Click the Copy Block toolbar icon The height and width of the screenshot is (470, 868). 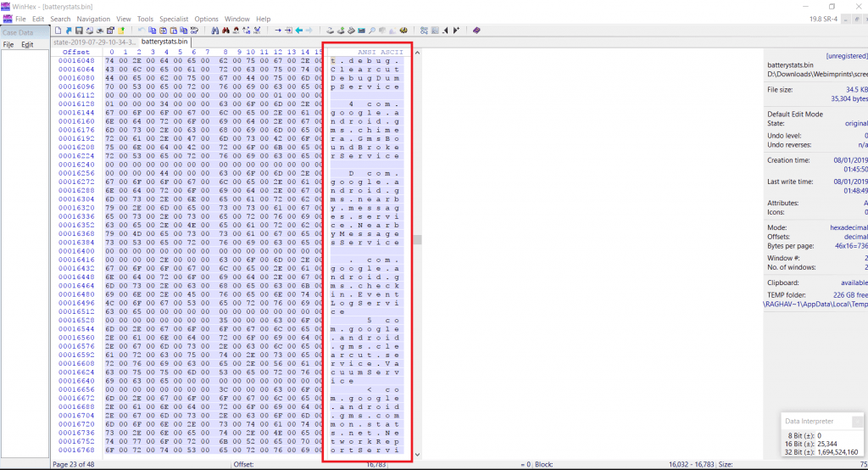[153, 31]
